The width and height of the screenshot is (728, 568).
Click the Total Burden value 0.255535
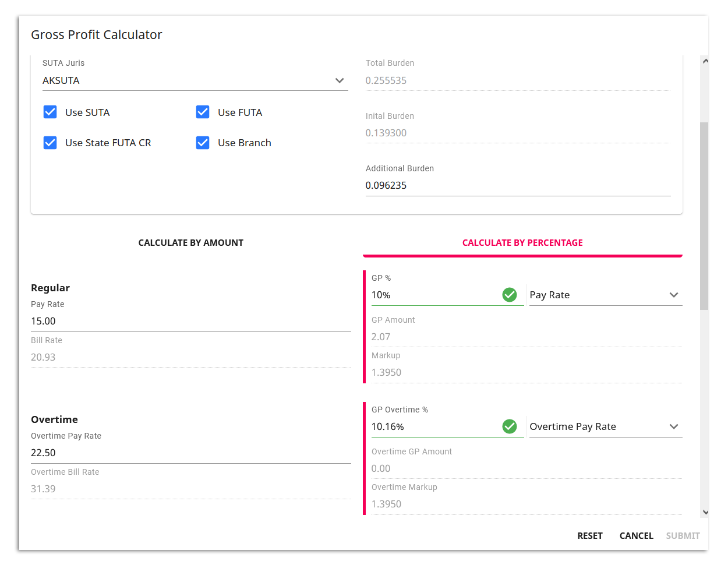tap(386, 80)
